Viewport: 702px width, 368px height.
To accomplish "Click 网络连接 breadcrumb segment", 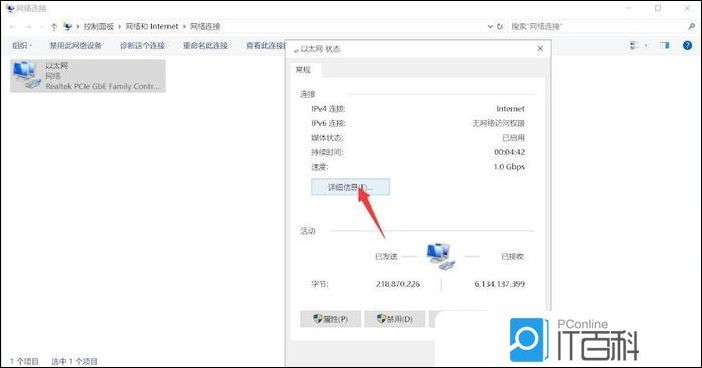I will pyautogui.click(x=205, y=26).
